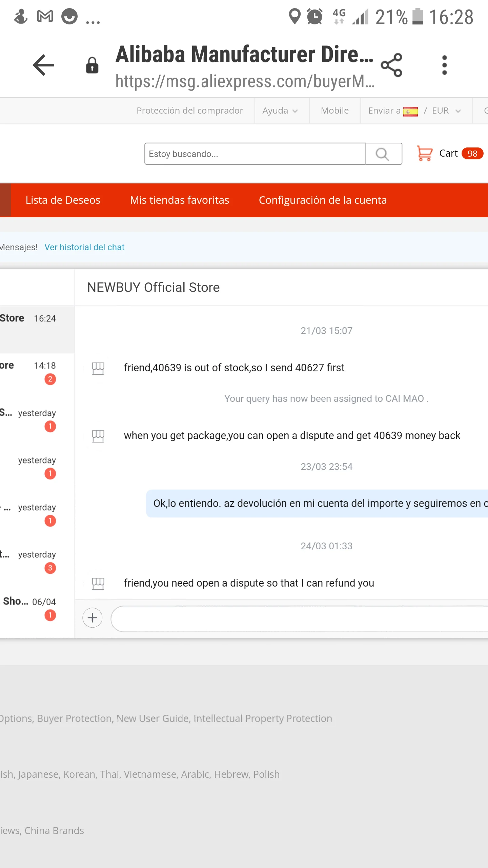Click 'Your query has now been assigned to CAI MAO' notice
The height and width of the screenshot is (868, 488).
point(326,399)
